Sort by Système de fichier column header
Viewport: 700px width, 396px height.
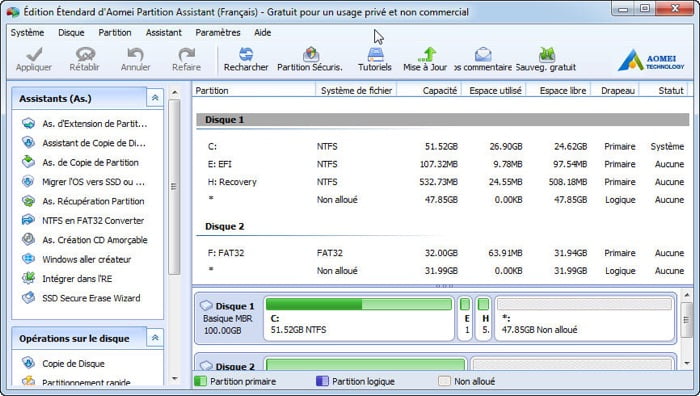pos(356,91)
